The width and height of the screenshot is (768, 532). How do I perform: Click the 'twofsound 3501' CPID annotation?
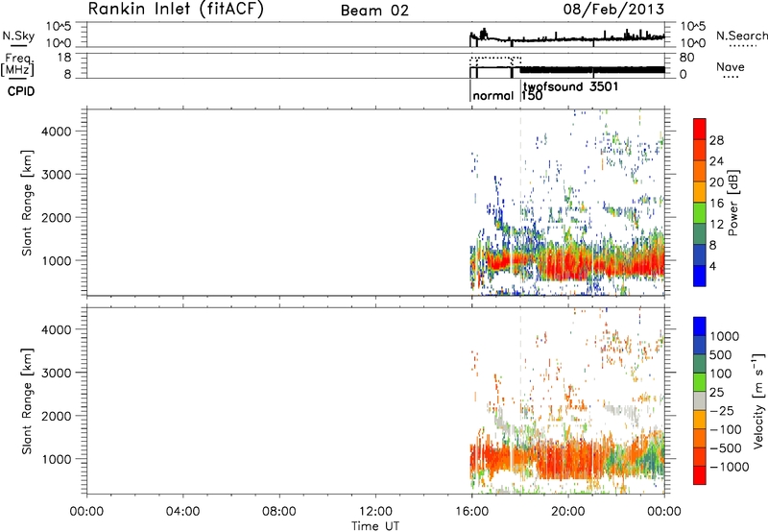(570, 86)
